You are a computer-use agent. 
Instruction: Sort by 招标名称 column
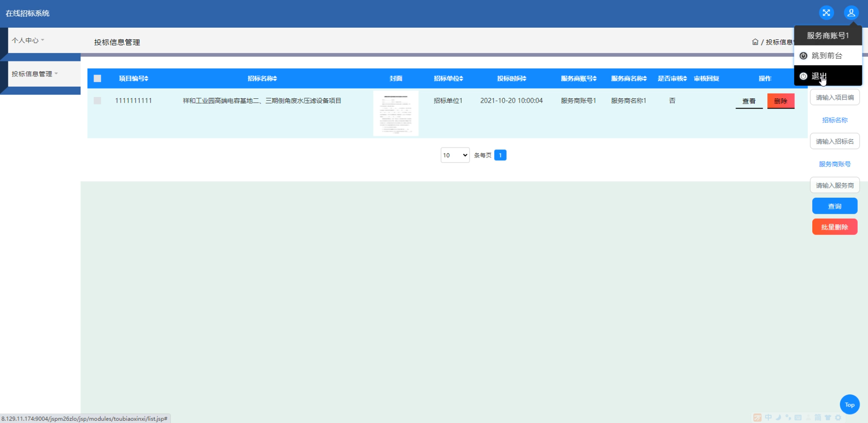click(262, 78)
